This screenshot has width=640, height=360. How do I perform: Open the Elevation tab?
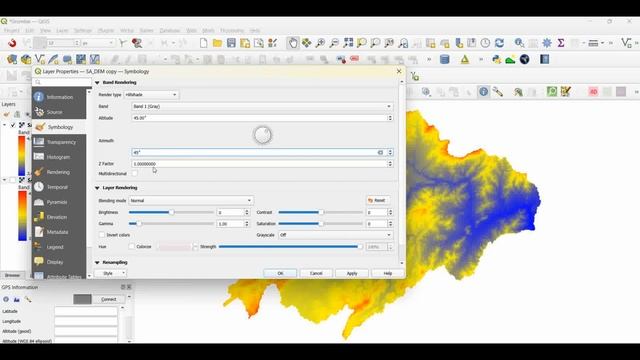pos(60,217)
